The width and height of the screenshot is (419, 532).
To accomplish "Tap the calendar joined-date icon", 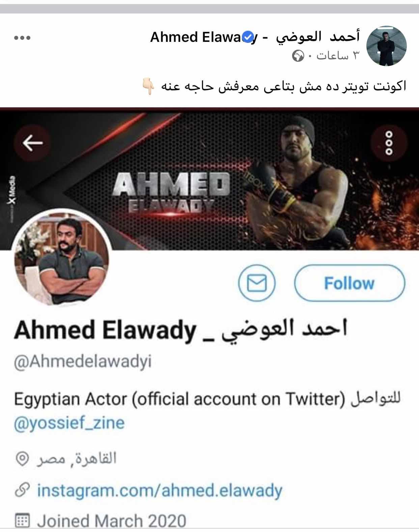I will coord(23,521).
